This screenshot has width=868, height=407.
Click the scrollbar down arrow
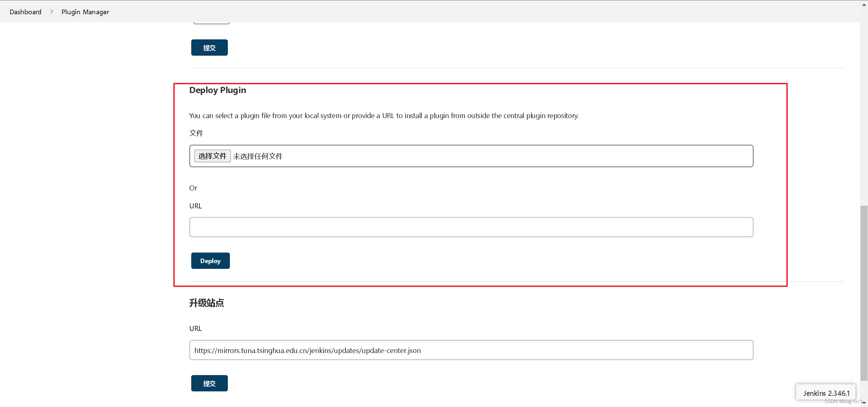click(864, 403)
